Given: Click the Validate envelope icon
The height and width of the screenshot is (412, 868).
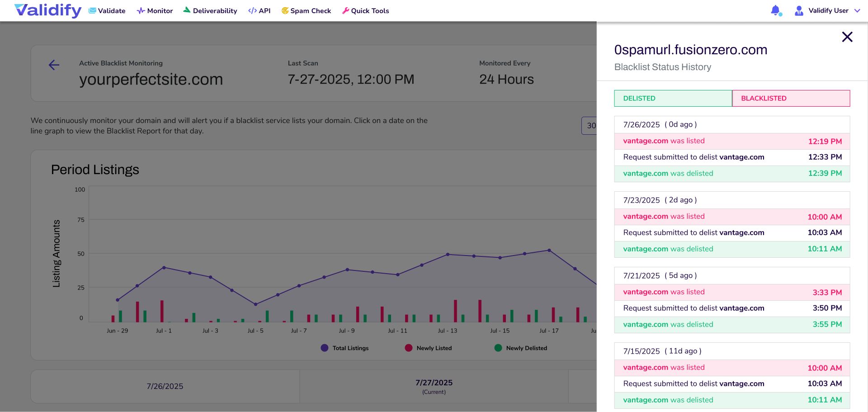Looking at the screenshot, I should pos(92,11).
